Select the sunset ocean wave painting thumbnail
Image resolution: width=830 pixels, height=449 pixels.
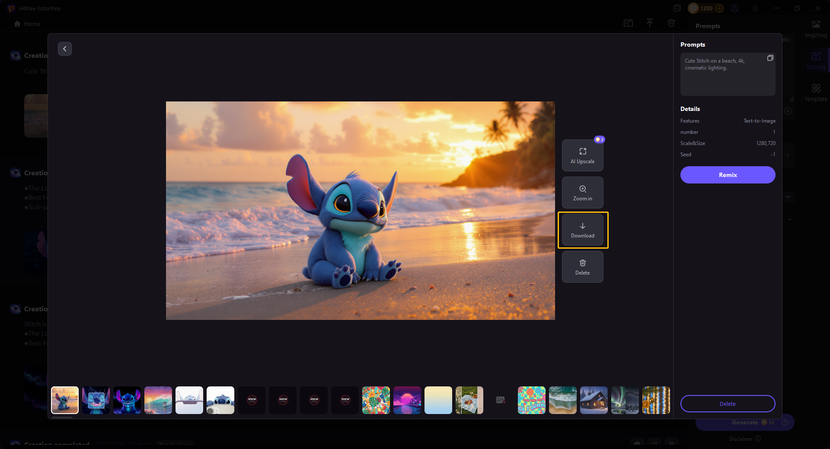pyautogui.click(x=158, y=400)
